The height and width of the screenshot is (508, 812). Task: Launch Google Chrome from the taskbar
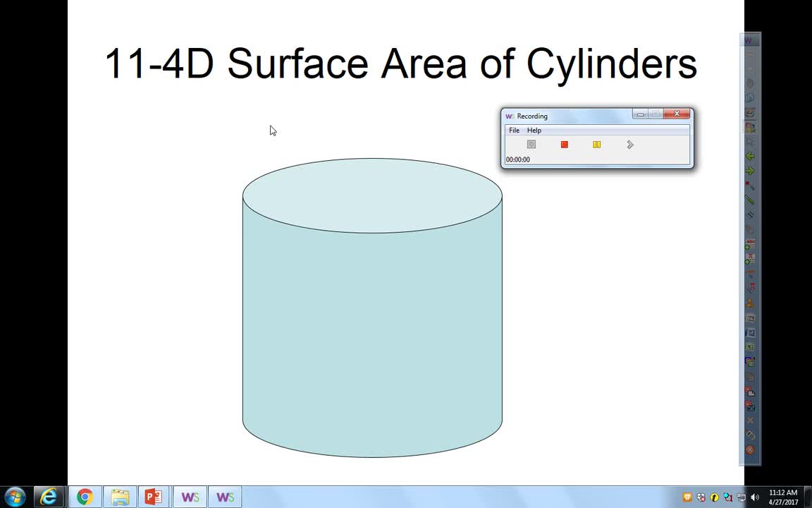pyautogui.click(x=85, y=497)
